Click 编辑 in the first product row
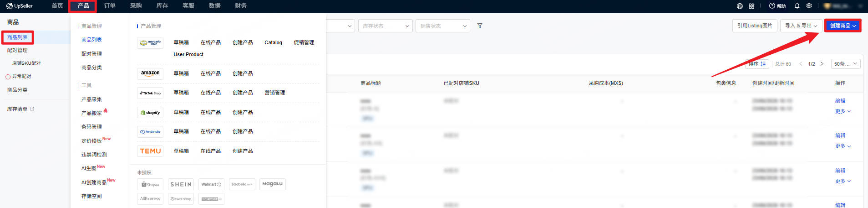 [840, 101]
